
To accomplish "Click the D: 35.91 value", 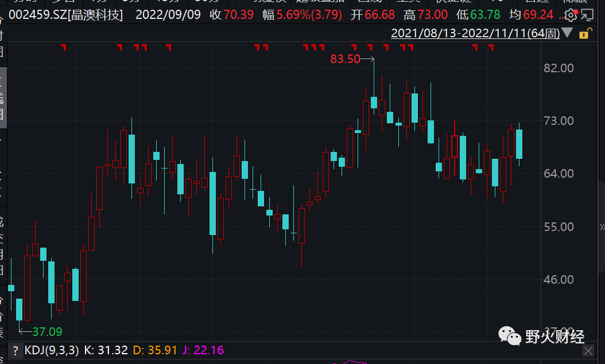I will [155, 350].
